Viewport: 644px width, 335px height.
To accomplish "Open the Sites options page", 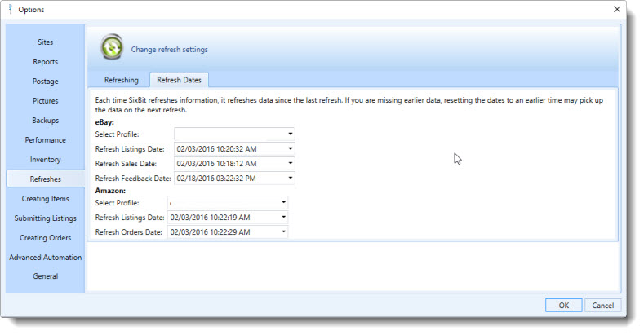I will [45, 42].
